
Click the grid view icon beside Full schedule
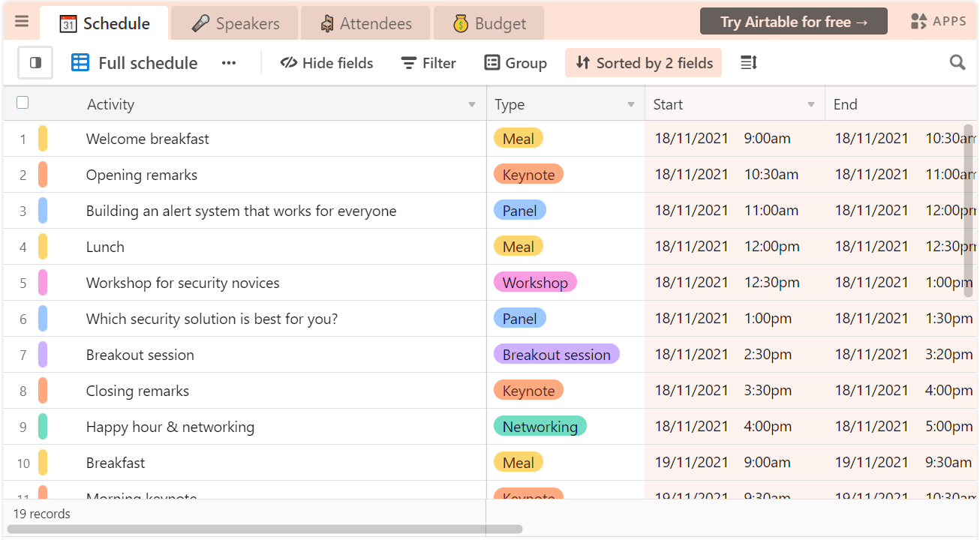80,63
